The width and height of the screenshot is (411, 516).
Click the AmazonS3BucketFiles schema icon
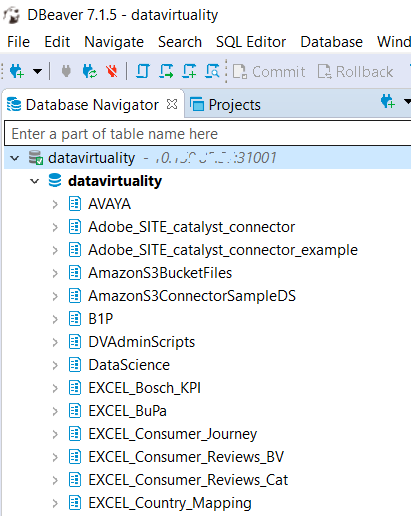[x=75, y=273]
